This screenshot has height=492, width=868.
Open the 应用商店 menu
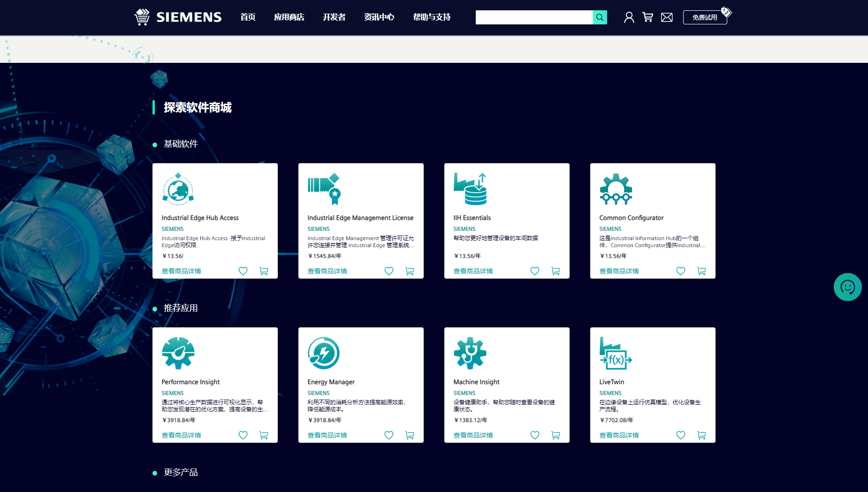[289, 17]
